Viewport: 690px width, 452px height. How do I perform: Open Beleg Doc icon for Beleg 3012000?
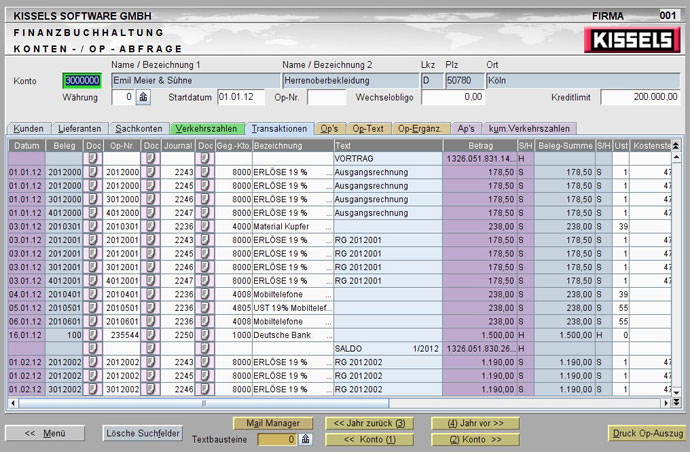point(93,199)
